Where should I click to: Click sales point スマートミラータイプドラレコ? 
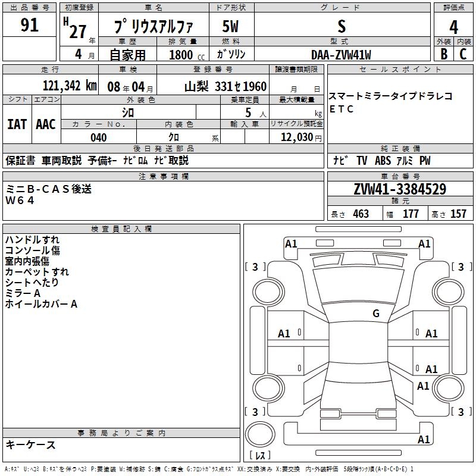391,96
